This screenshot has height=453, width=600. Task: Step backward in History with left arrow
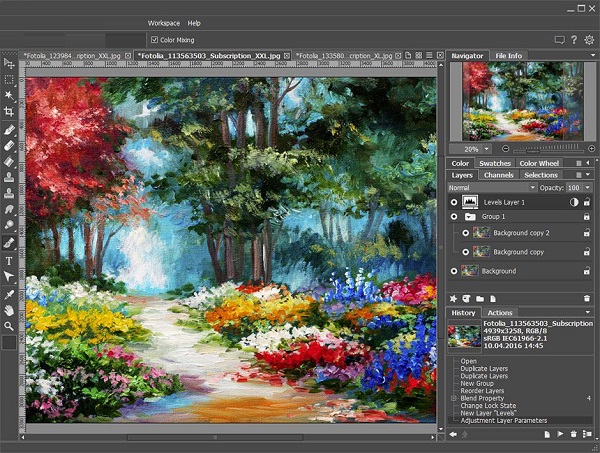(453, 434)
